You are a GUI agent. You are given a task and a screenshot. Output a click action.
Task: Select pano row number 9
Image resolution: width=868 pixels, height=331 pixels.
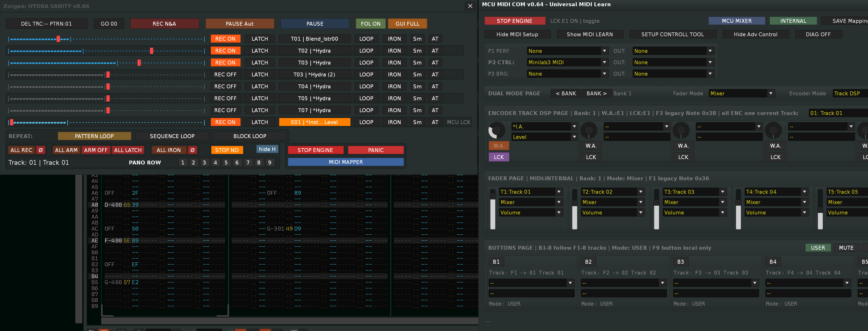coord(269,163)
